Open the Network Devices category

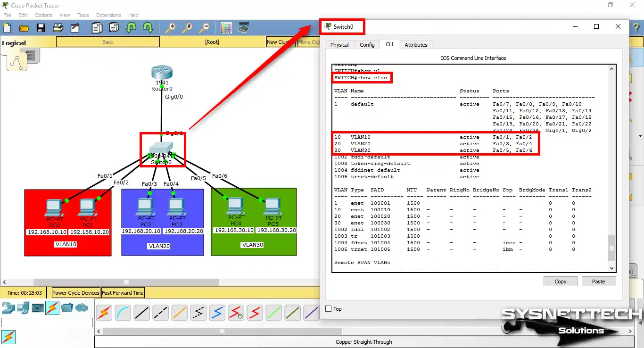[x=8, y=307]
